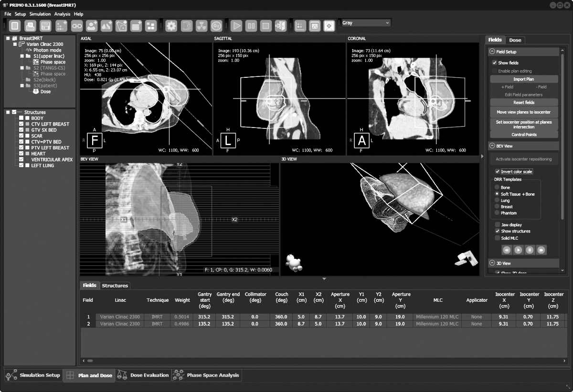This screenshot has height=392, width=573.
Task: Click the Save project floppy-disk icon
Action: (45, 26)
